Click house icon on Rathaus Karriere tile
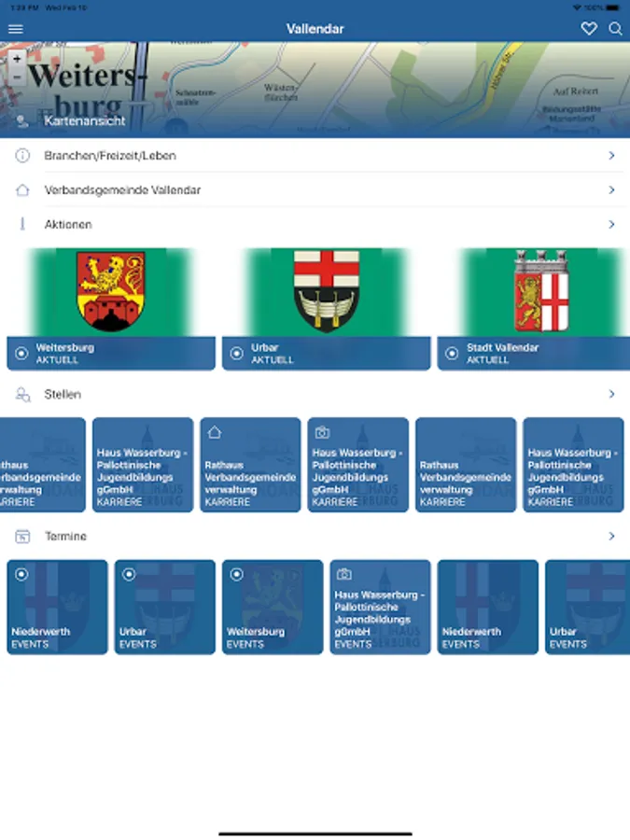630x840 pixels. coord(215,432)
